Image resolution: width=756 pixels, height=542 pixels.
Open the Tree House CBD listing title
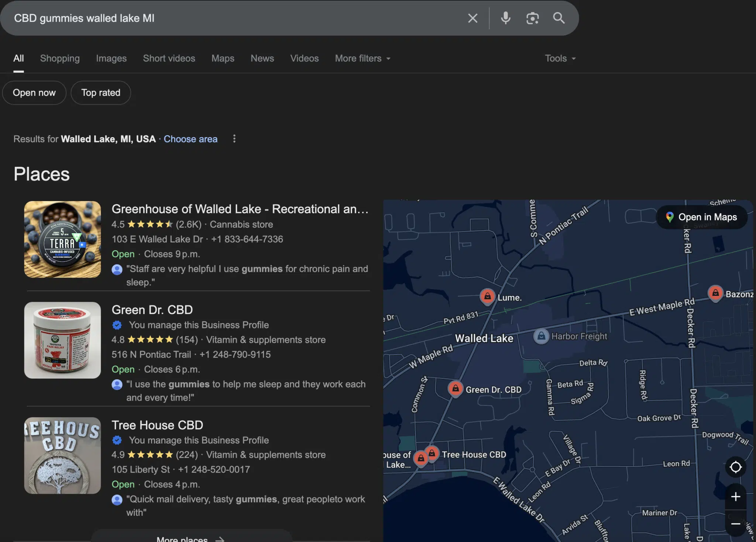click(x=157, y=425)
